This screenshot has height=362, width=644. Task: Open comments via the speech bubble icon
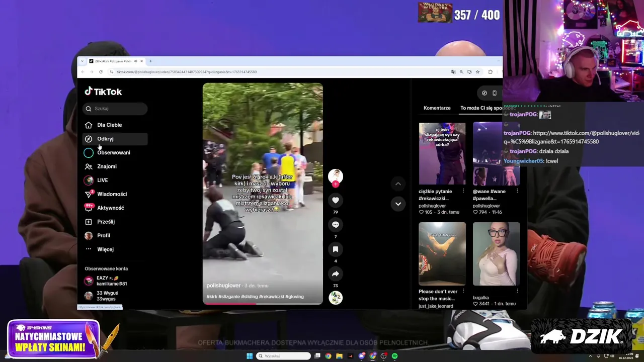(x=336, y=225)
